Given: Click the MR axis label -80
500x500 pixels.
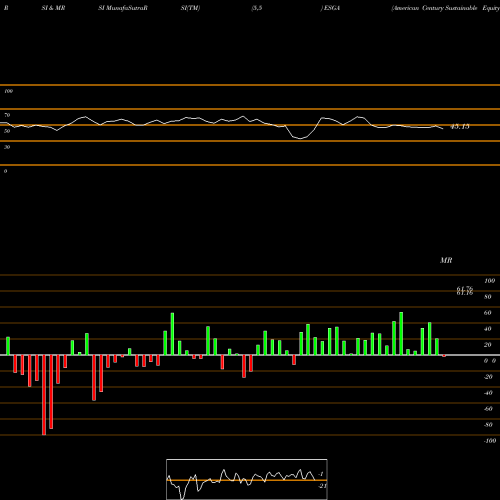Looking at the screenshot, I should (488, 425).
